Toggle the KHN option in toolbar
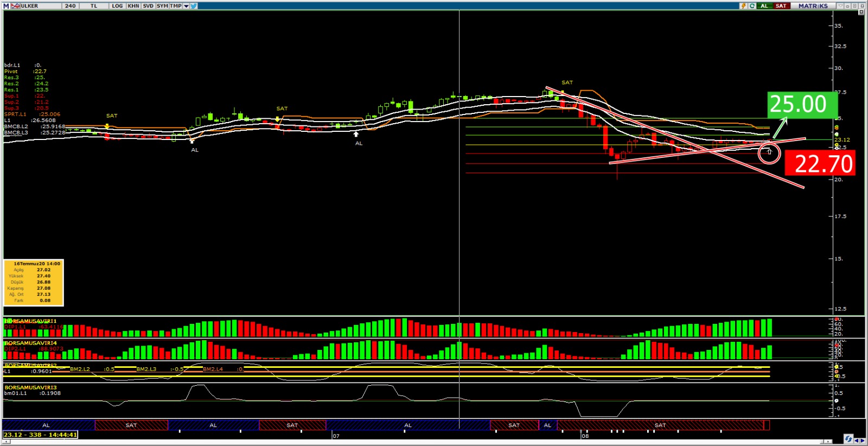This screenshot has height=446, width=868. (x=133, y=6)
